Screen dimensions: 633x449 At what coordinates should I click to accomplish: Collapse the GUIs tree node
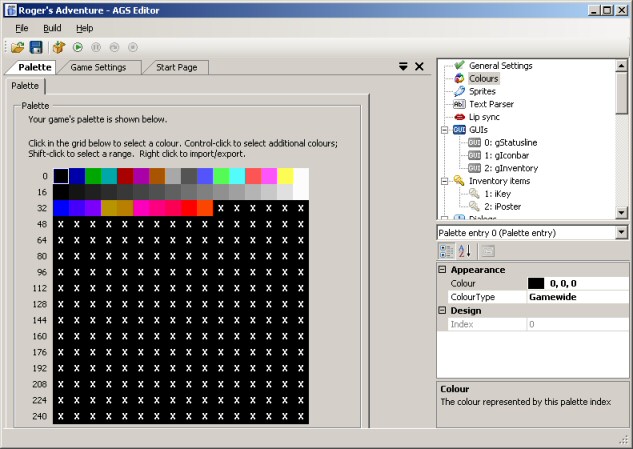[445, 130]
